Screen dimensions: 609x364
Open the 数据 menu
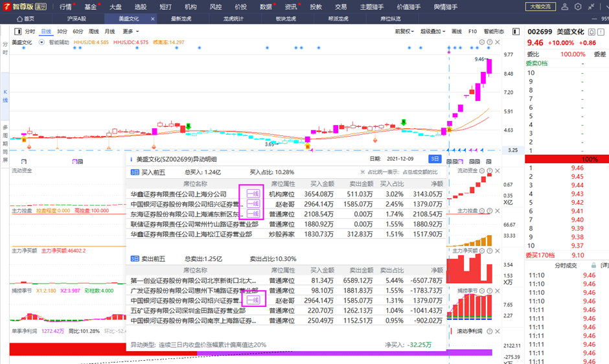point(266,6)
